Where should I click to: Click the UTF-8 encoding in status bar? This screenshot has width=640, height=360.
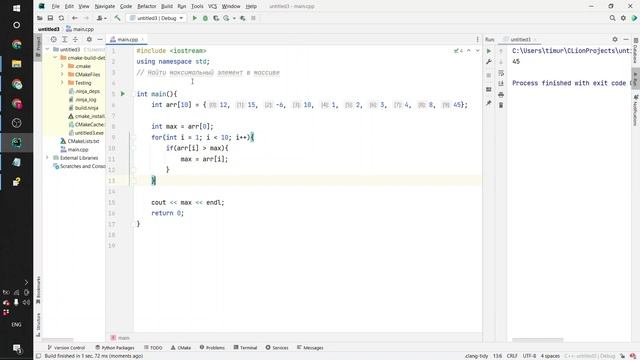[529, 356]
